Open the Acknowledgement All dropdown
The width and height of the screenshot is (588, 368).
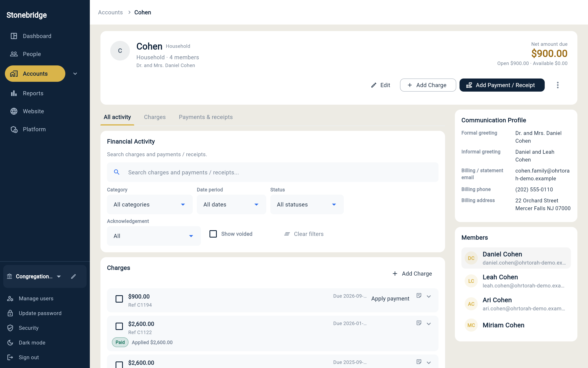(x=154, y=236)
